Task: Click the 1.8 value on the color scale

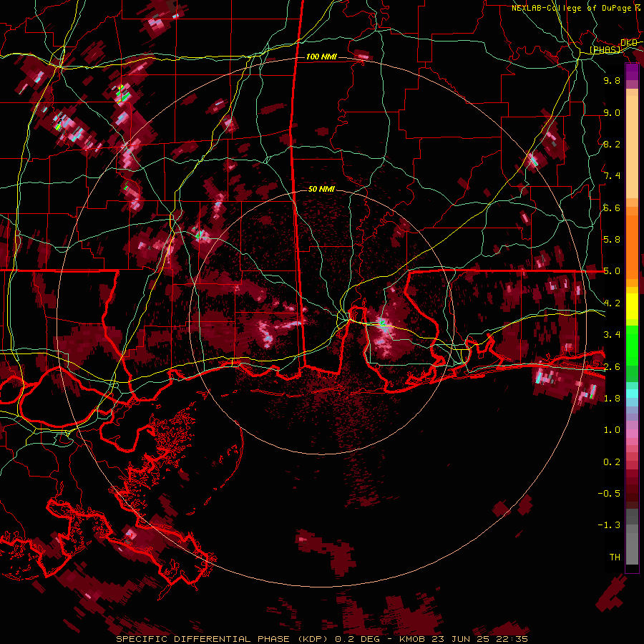Action: [612, 399]
